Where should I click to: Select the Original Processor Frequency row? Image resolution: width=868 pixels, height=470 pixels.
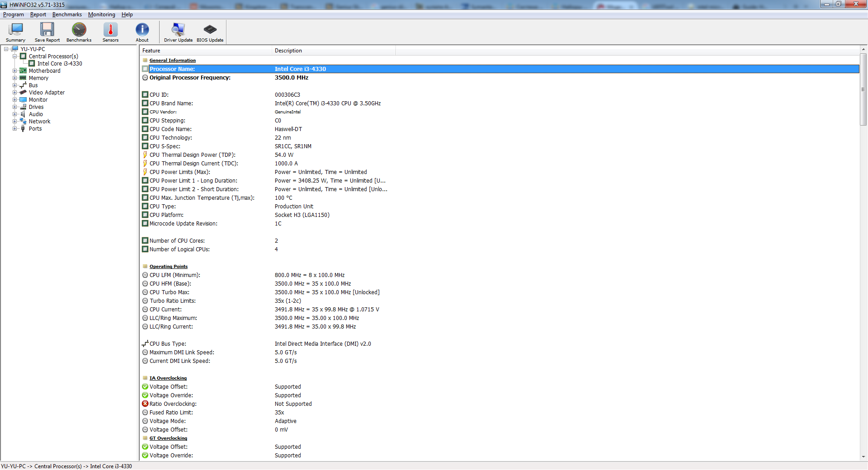pyautogui.click(x=500, y=77)
